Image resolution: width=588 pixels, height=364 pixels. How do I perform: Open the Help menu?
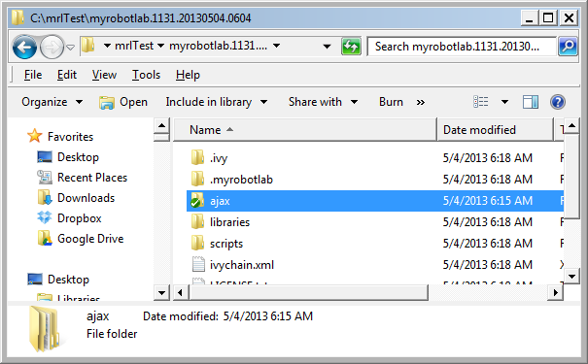point(188,75)
